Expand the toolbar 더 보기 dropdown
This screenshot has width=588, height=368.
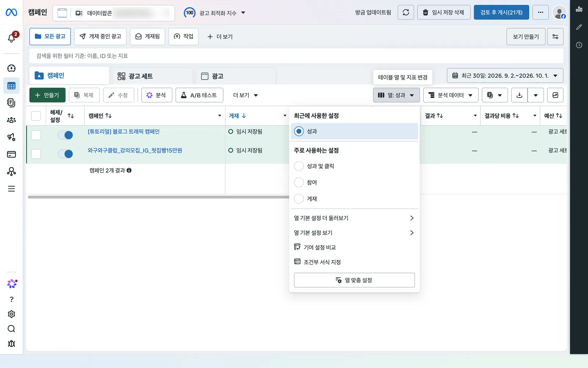click(245, 95)
